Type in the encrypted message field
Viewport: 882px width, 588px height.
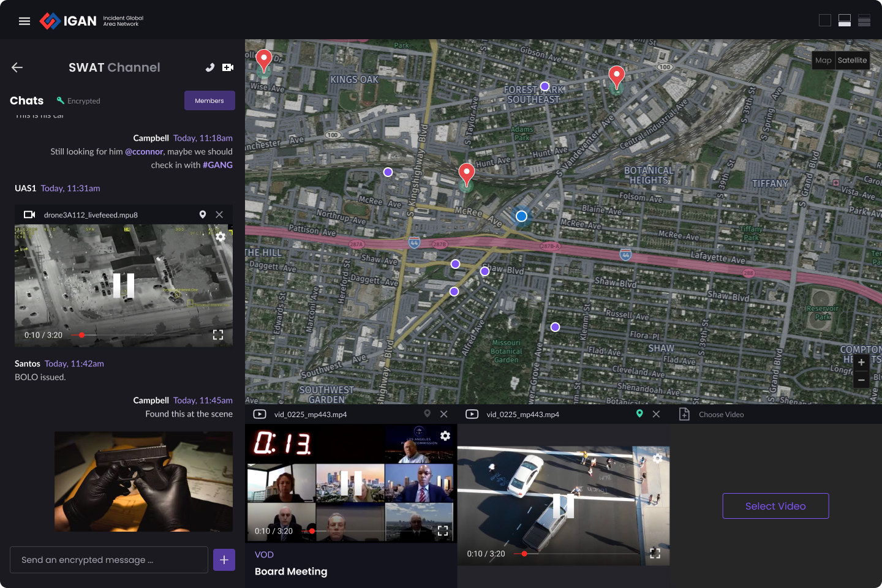[109, 560]
